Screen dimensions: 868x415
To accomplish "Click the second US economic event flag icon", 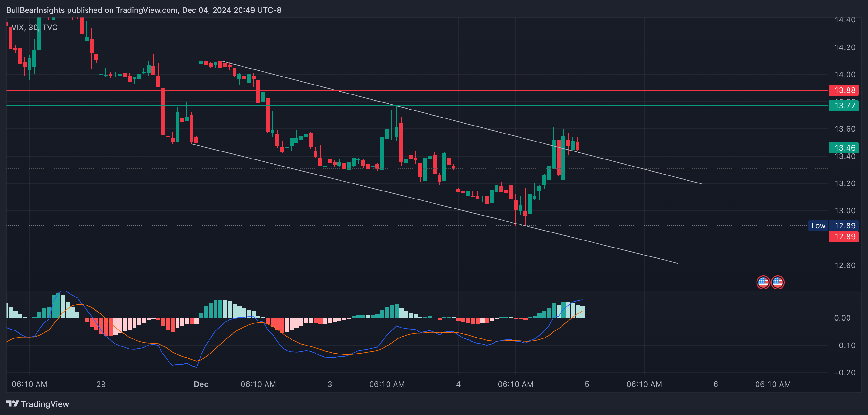I will tap(778, 282).
